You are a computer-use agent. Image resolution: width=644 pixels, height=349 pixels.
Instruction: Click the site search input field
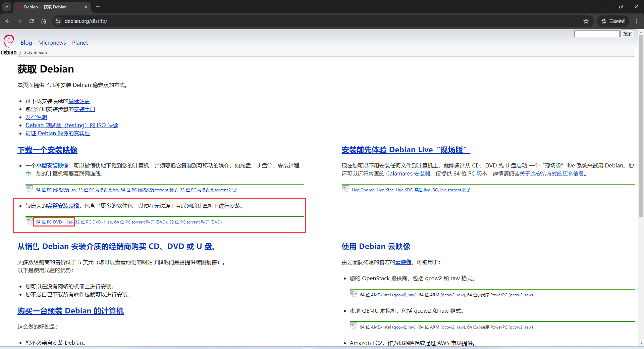(597, 34)
